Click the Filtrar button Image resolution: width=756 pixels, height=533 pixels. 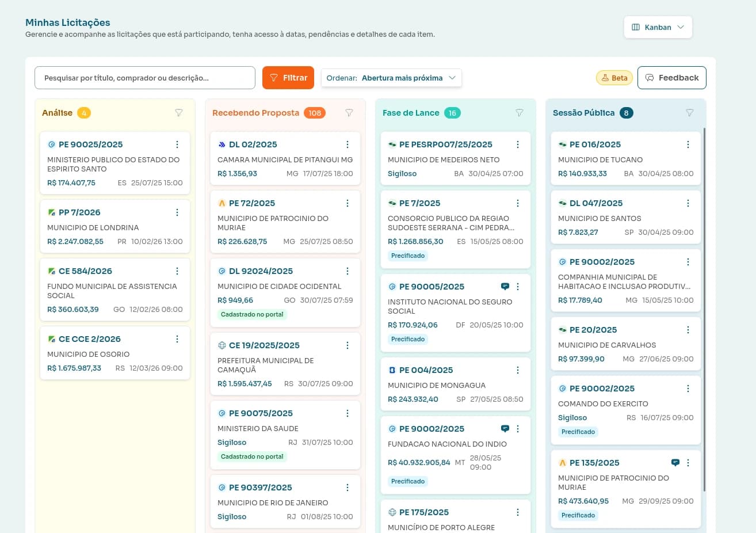pos(288,78)
